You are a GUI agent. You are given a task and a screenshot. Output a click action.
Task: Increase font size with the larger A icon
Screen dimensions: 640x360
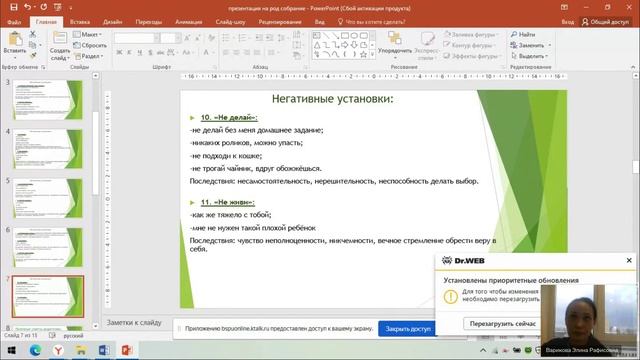click(187, 38)
